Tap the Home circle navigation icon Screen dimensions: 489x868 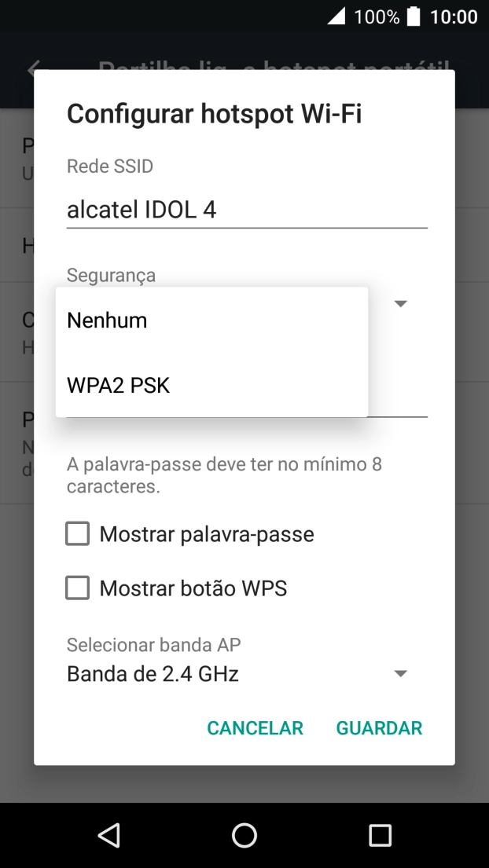coord(244,835)
